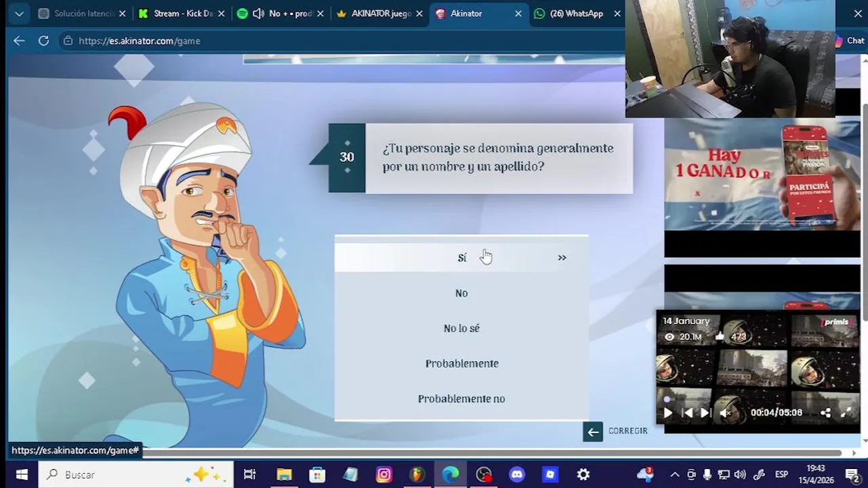Open the Windows Start menu
Screen dimensions: 868x488
click(x=21, y=474)
